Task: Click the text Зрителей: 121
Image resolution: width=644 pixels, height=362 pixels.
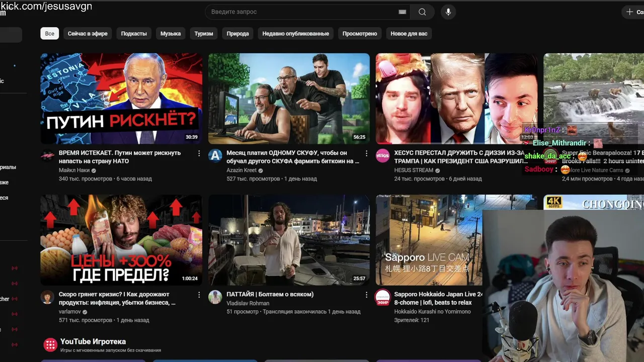Action: [x=412, y=320]
